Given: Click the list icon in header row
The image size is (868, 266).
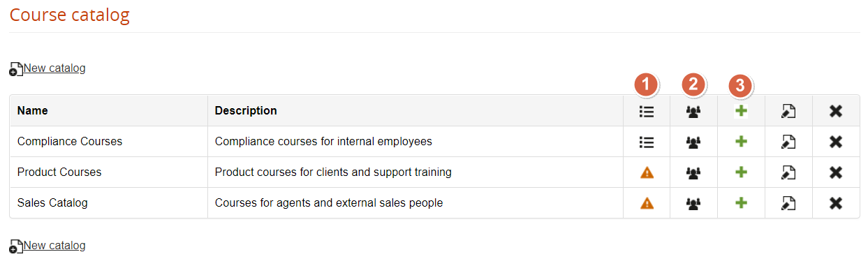Looking at the screenshot, I should 647,110.
